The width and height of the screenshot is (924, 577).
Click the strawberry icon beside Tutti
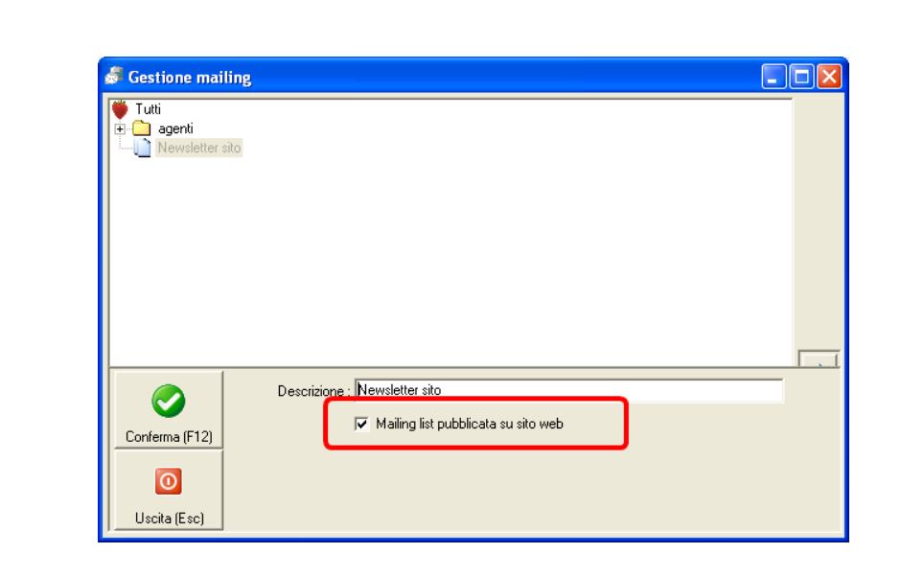click(x=120, y=109)
